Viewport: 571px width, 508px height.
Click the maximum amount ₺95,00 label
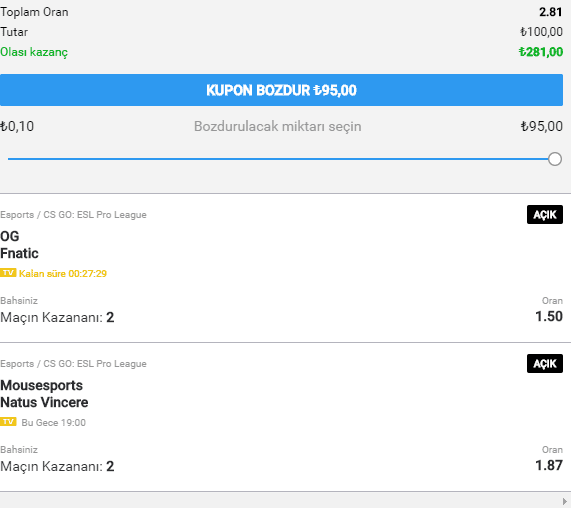coord(542,126)
